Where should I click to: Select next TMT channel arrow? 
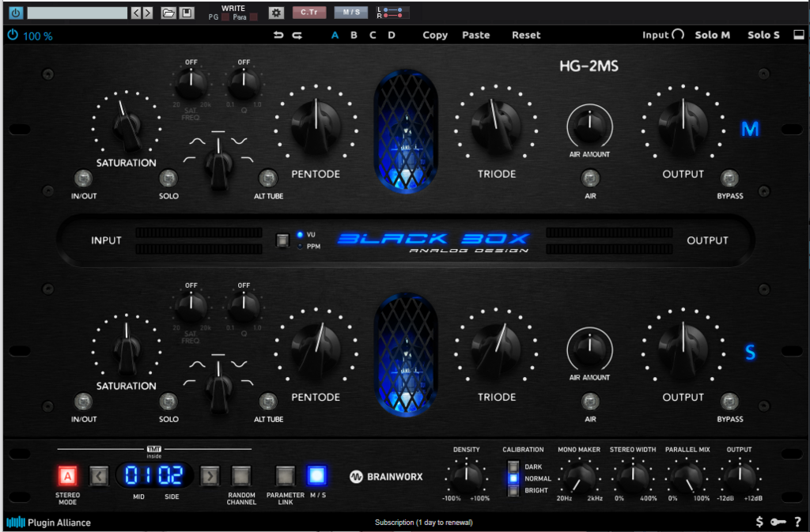(210, 476)
